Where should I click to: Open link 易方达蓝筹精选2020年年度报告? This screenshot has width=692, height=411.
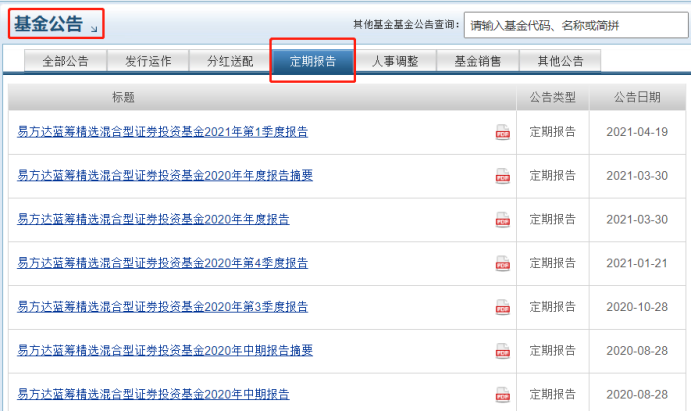tap(153, 219)
